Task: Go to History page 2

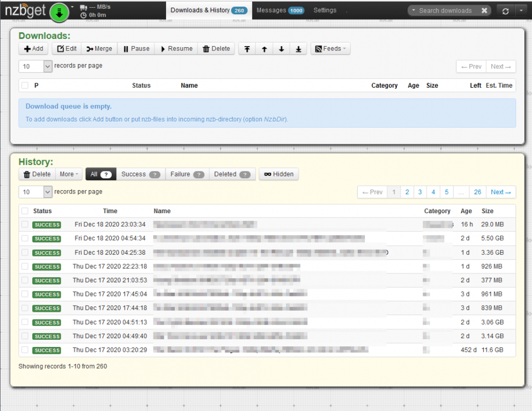Action: [x=407, y=192]
